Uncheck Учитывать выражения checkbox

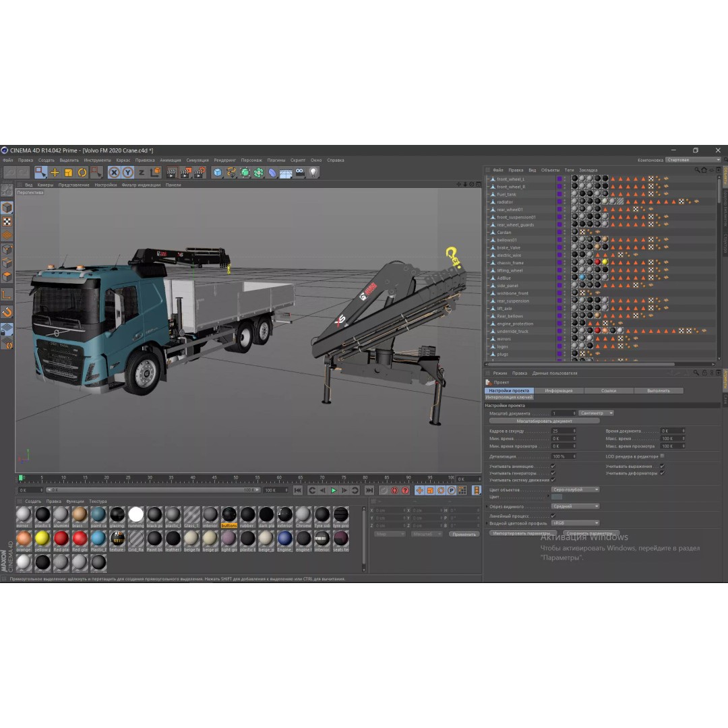tap(662, 466)
